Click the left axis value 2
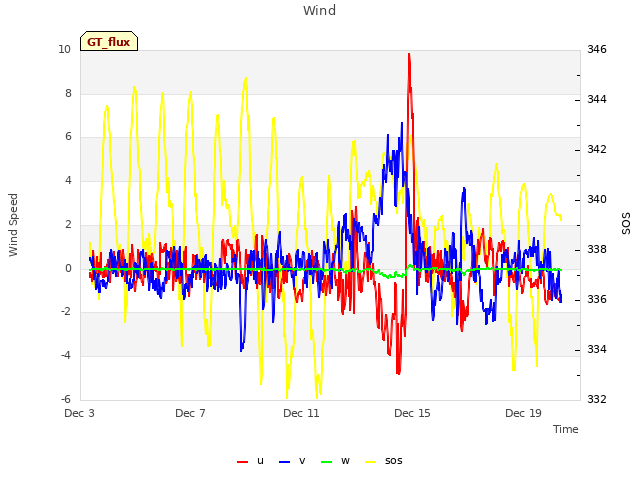The height and width of the screenshot is (480, 640). [x=68, y=224]
